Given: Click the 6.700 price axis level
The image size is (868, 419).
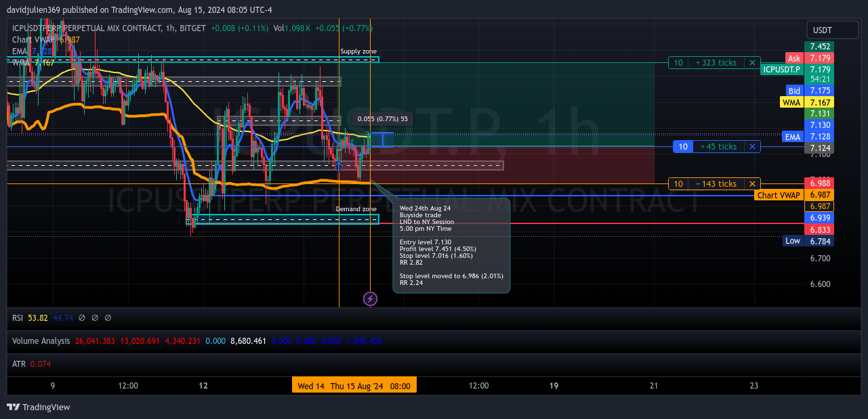Looking at the screenshot, I should pyautogui.click(x=821, y=259).
